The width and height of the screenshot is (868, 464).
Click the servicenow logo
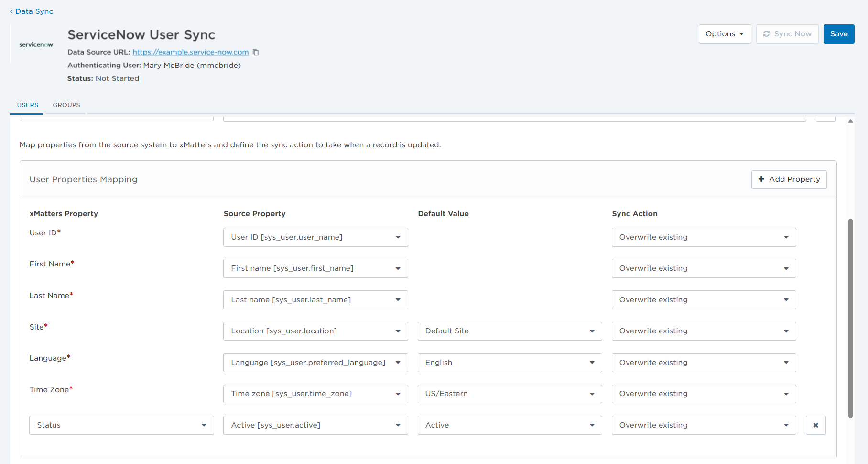pyautogui.click(x=36, y=44)
